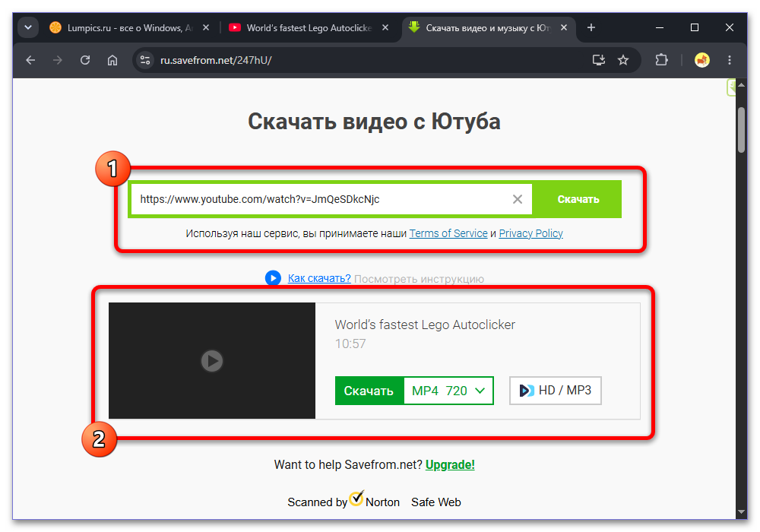Click the blue play instruction icon
760x532 pixels.
click(x=273, y=278)
